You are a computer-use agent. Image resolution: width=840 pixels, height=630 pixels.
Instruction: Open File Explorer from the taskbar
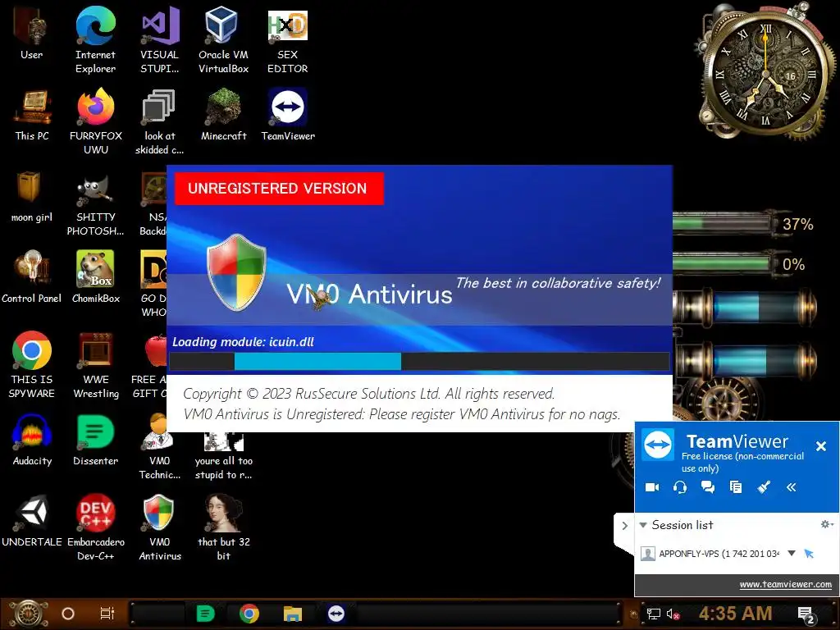pos(293,614)
